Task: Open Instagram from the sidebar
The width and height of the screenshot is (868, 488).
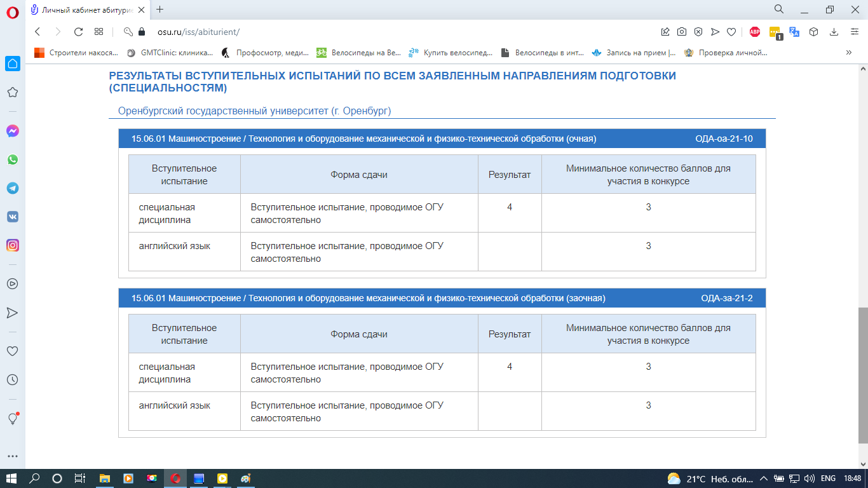Action: 12,245
